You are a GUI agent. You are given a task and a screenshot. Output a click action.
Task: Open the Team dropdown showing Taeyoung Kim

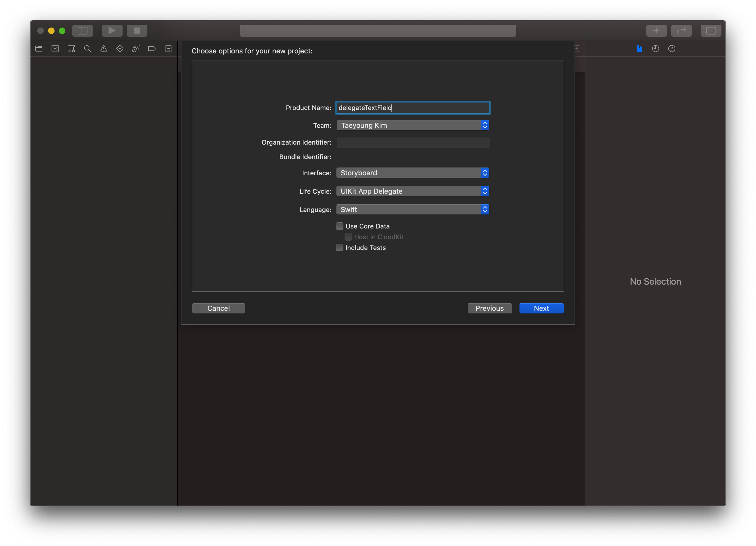413,125
